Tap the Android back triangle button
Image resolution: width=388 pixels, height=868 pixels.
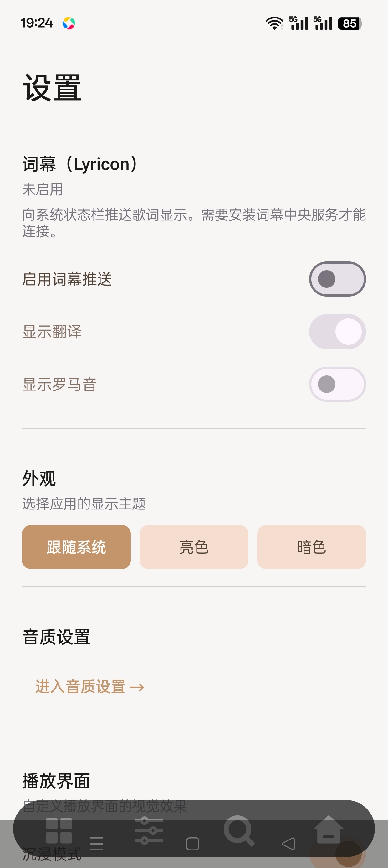[288, 844]
